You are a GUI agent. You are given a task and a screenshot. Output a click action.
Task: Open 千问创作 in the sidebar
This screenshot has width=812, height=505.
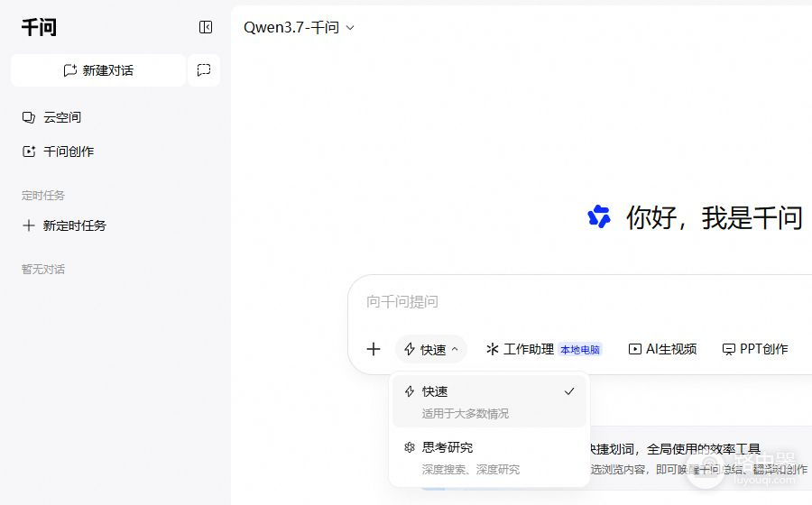coord(58,151)
